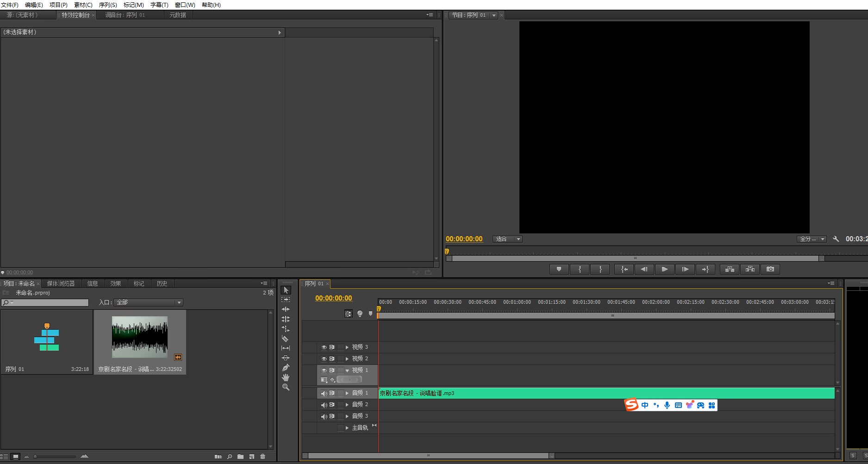Switch project panel to list view
The image size is (868, 464).
[x=4, y=457]
